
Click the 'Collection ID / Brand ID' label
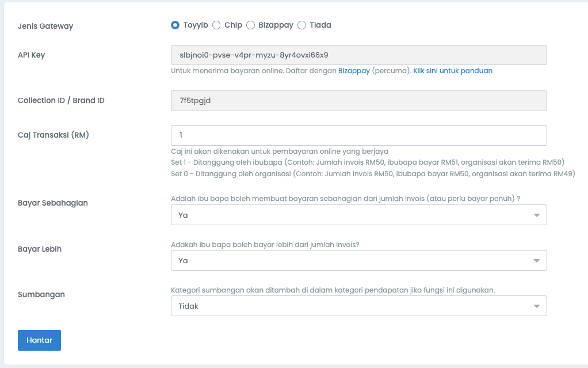coord(61,101)
